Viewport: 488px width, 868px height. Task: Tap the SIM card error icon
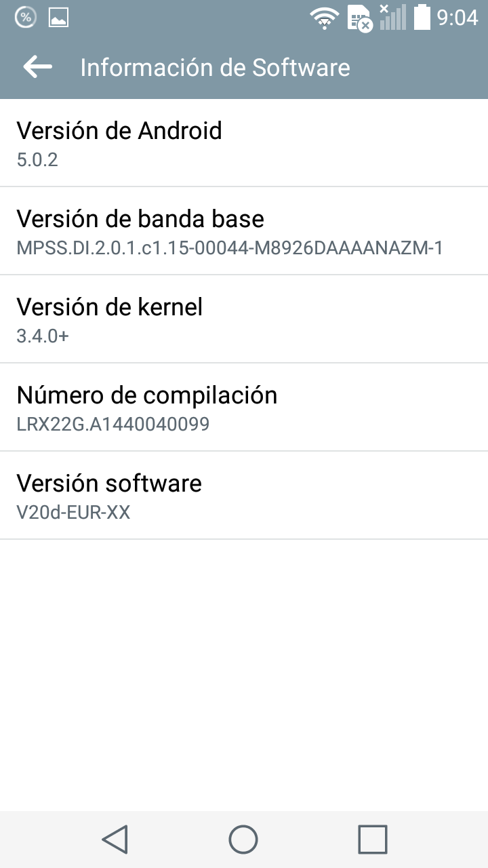coord(359,18)
